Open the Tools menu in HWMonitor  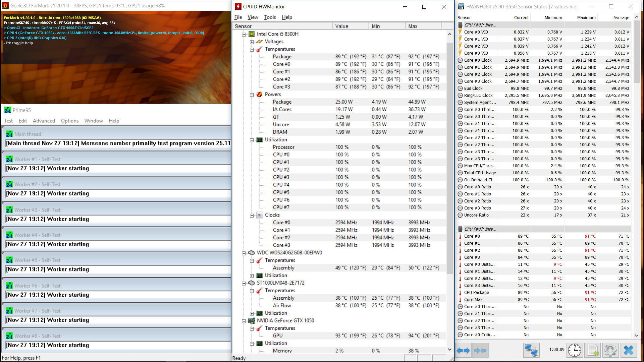[270, 17]
